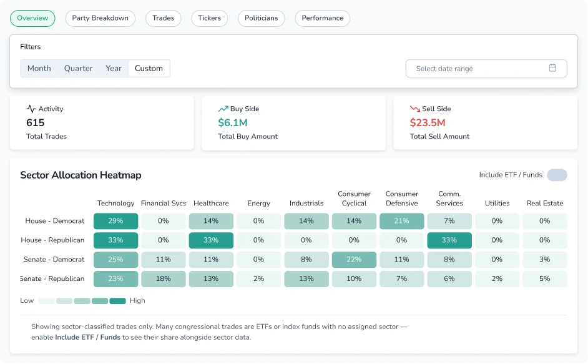The height and width of the screenshot is (364, 588).
Task: Click the darkest legend swatch next to High
Action: [x=117, y=301]
